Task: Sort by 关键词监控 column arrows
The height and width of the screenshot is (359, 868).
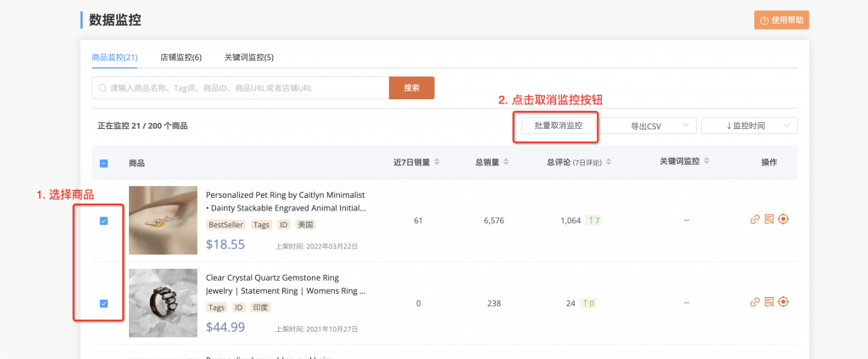Action: pos(707,162)
